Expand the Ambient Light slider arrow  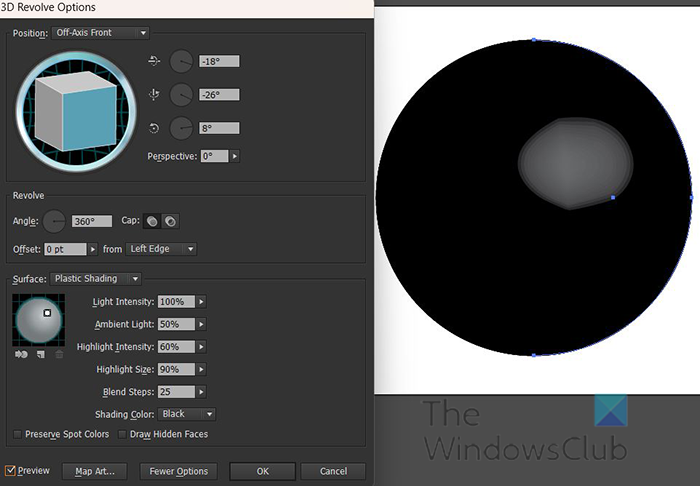(x=201, y=324)
